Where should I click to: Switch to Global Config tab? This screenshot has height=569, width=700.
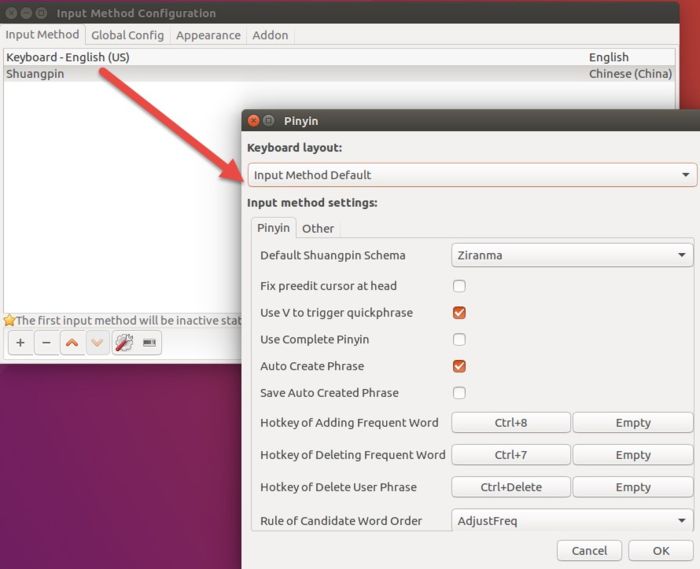(128, 35)
